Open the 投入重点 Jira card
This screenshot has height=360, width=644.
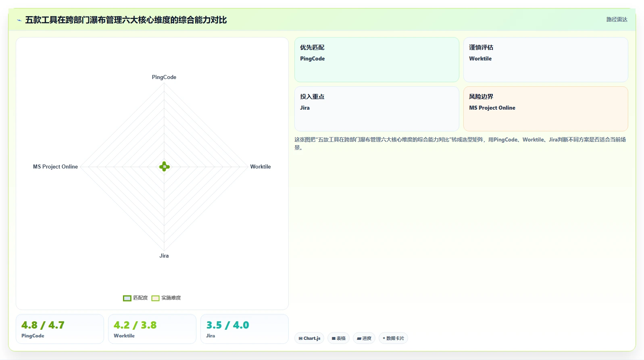[x=377, y=109]
